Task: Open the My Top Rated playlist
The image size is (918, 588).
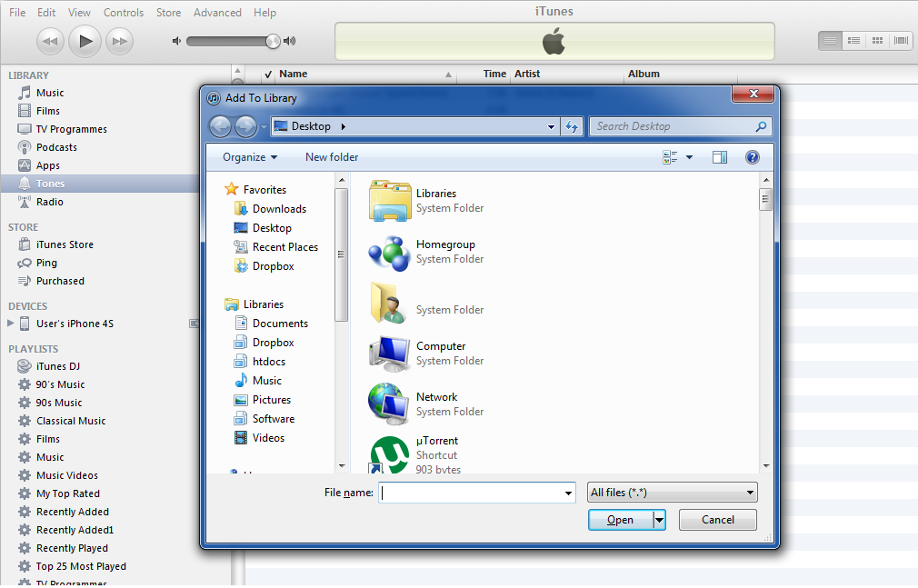Action: tap(68, 493)
